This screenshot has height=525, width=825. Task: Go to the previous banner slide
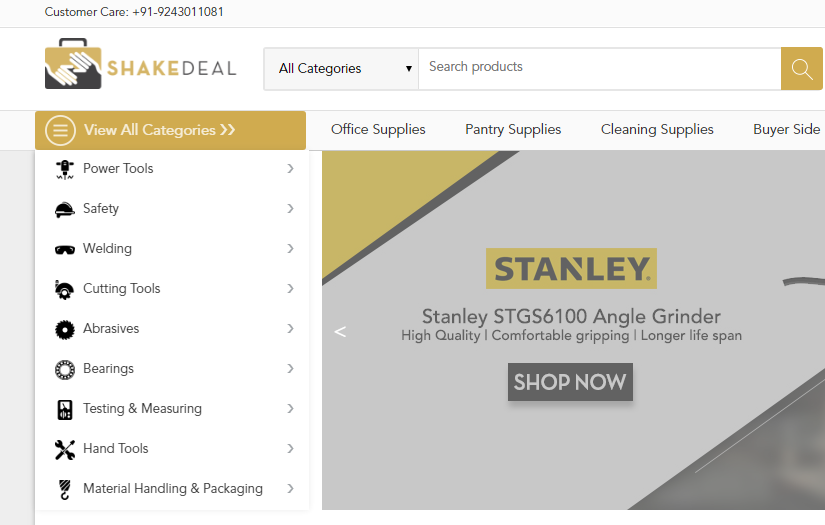tap(340, 331)
